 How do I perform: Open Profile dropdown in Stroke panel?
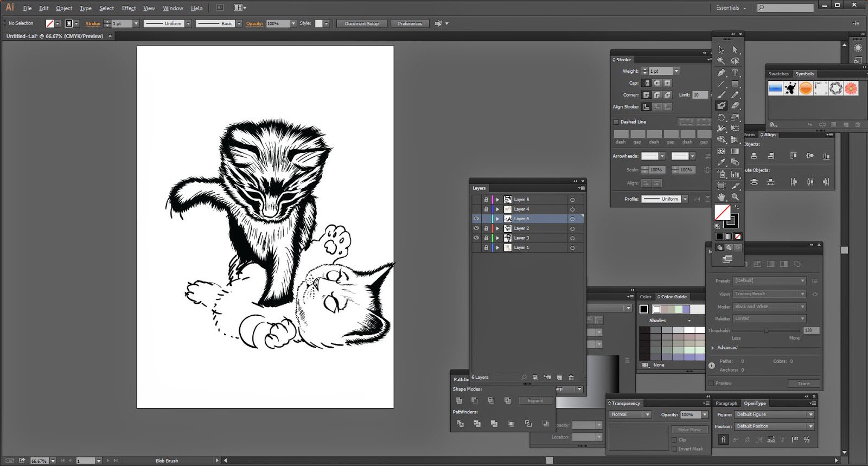[685, 199]
